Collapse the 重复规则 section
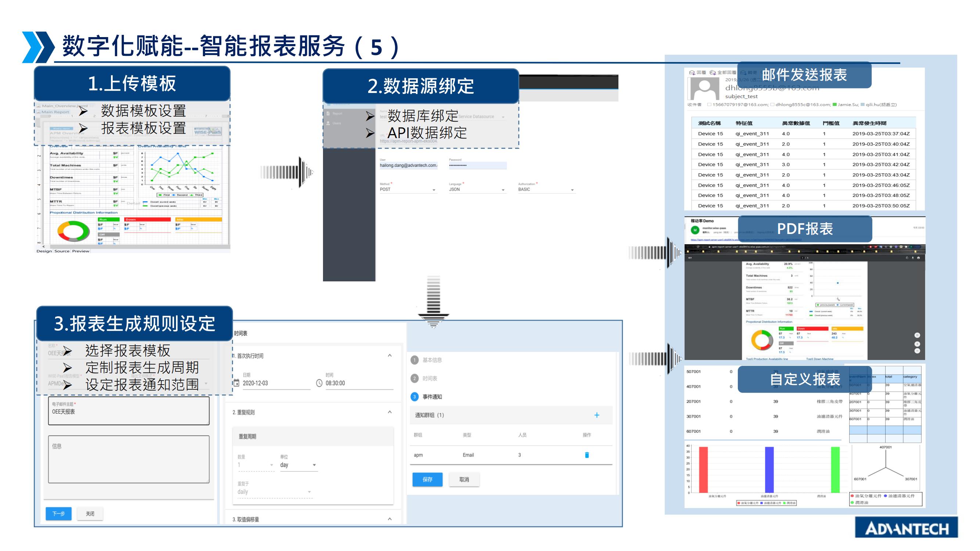 (390, 412)
